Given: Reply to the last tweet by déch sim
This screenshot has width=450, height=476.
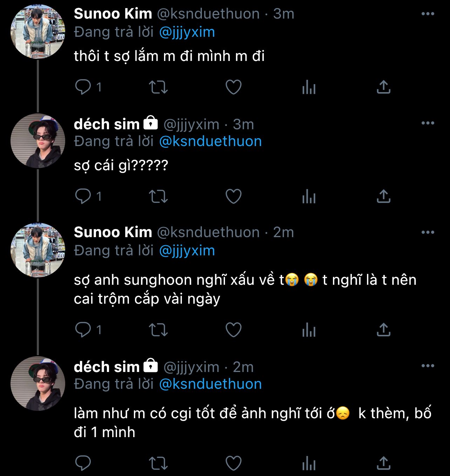Looking at the screenshot, I should point(83,463).
